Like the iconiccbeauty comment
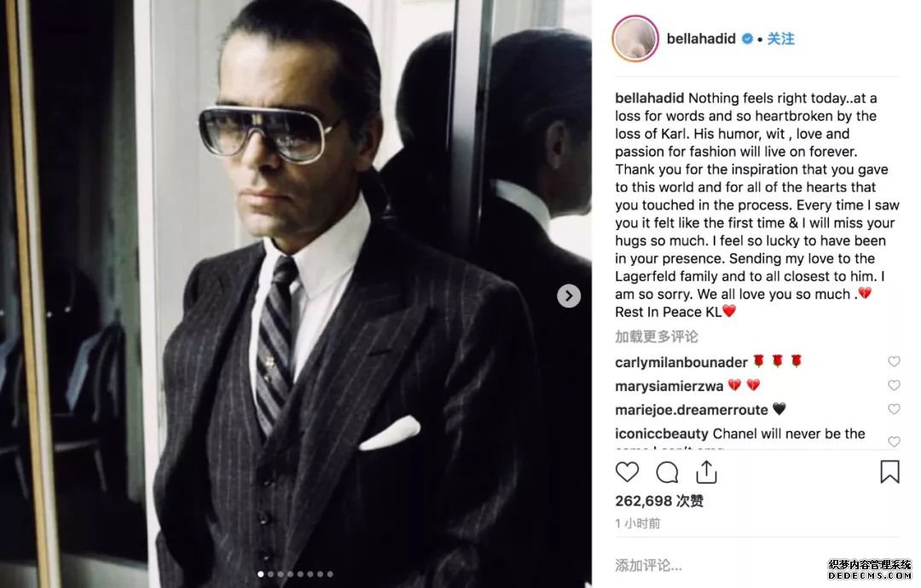Screen dimensions: 921x588 [x=894, y=441]
